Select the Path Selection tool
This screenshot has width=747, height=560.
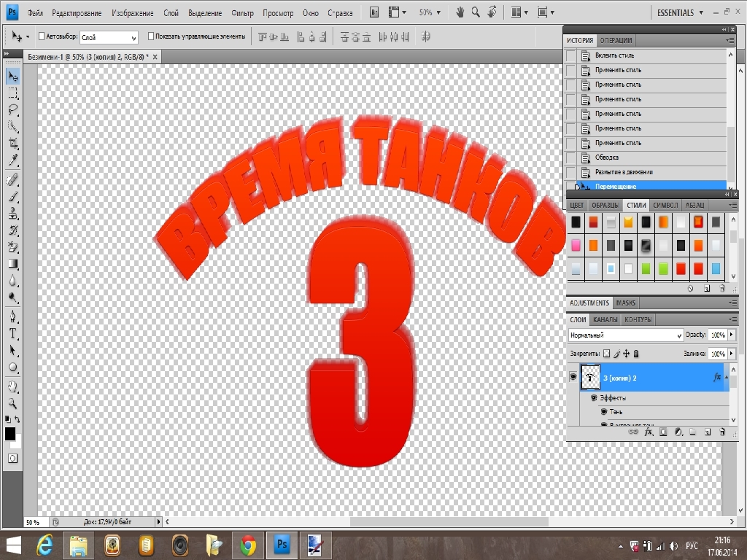[x=13, y=351]
